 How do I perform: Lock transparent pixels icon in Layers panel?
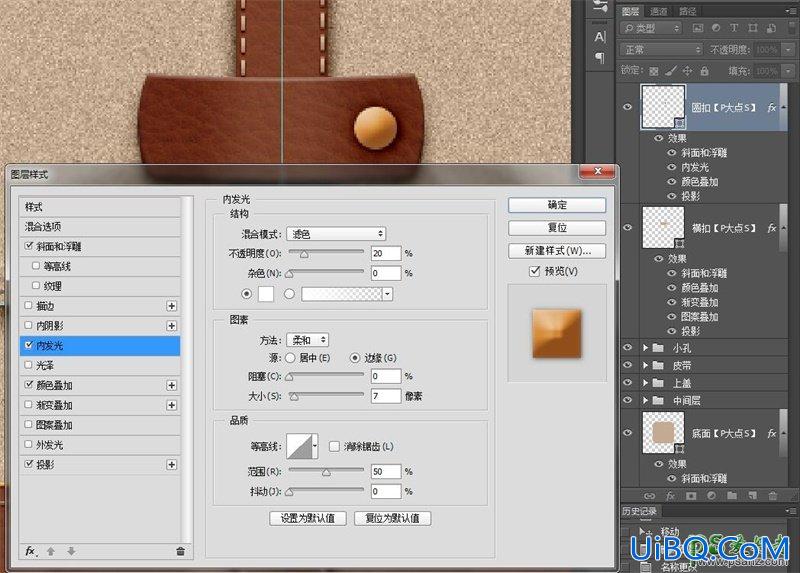point(654,71)
